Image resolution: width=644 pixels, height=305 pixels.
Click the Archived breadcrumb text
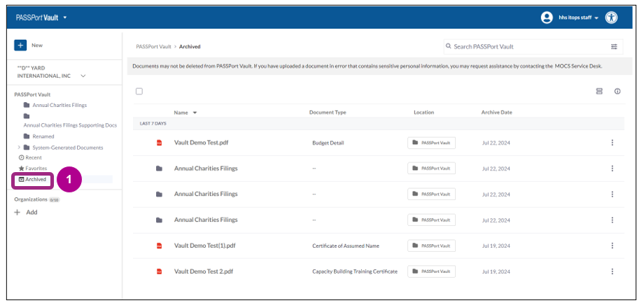pos(190,47)
